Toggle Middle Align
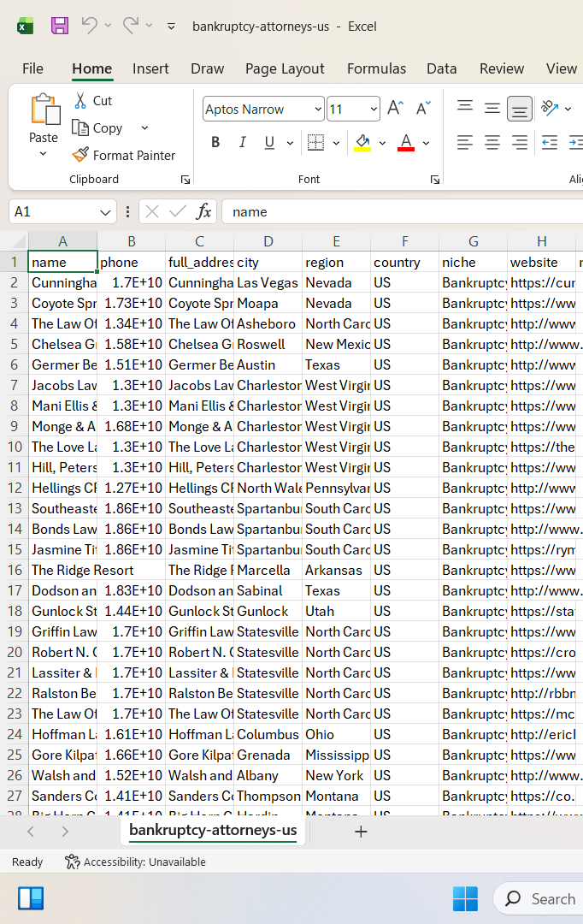Viewport: 583px width, 924px height. coord(492,109)
